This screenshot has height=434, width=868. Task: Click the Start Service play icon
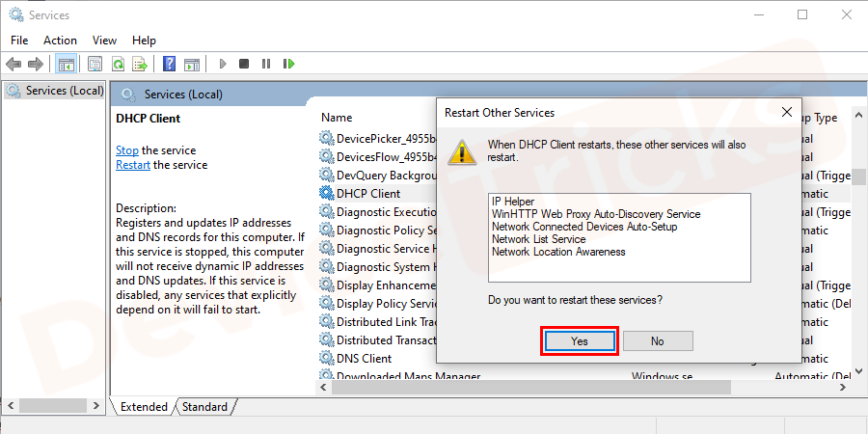pos(223,65)
